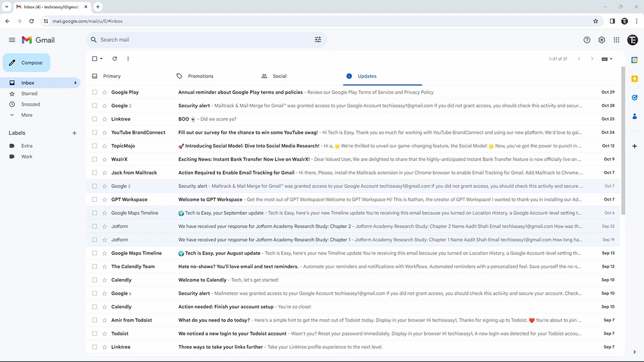Image resolution: width=644 pixels, height=362 pixels.
Task: Open a new browser tab
Action: pos(98,7)
